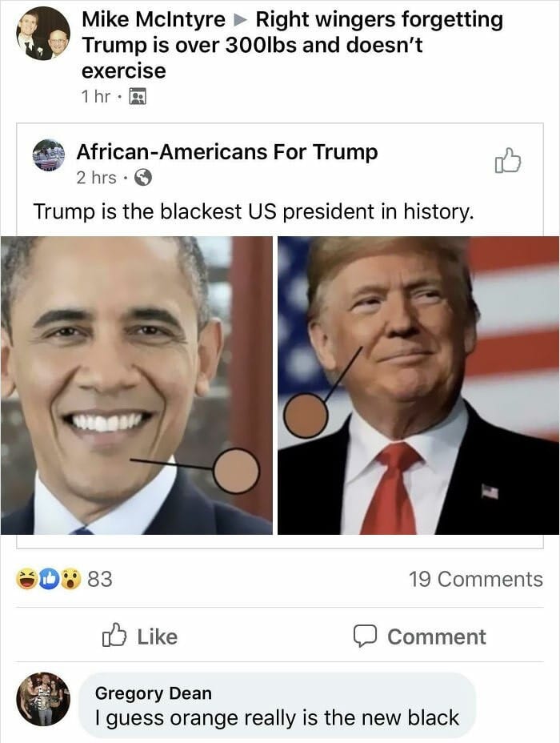This screenshot has height=743, width=560.
Task: Open Mike McIntyre's profile picture
Action: [x=43, y=34]
